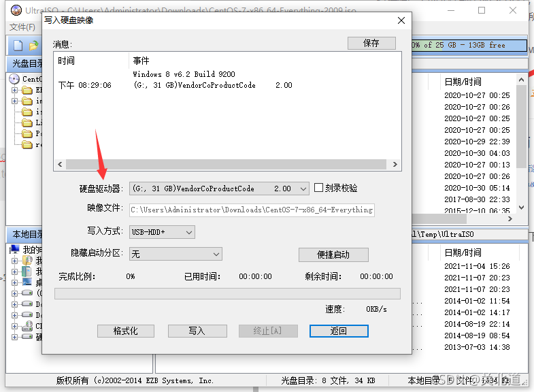Viewport: 534px width, 392px height.
Task: Click the 返回 button
Action: (339, 331)
